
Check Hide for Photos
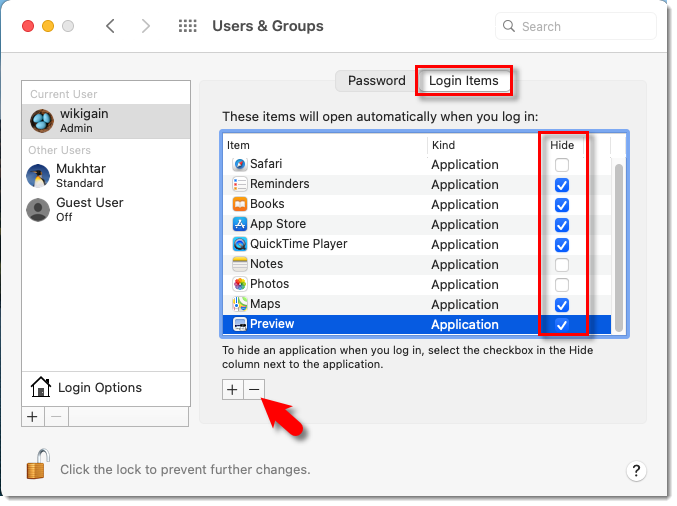click(562, 285)
